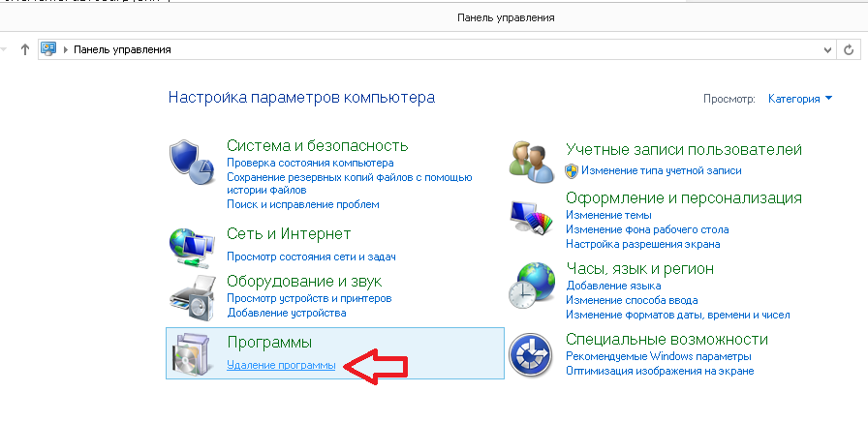Screen dimensions: 868x423
Task: Open the address bar history dropdown arrow
Action: click(x=827, y=49)
